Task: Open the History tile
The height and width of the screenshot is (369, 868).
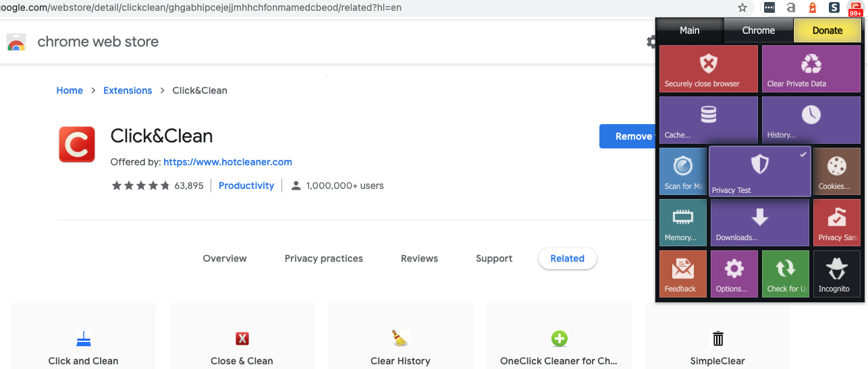Action: pos(811,119)
